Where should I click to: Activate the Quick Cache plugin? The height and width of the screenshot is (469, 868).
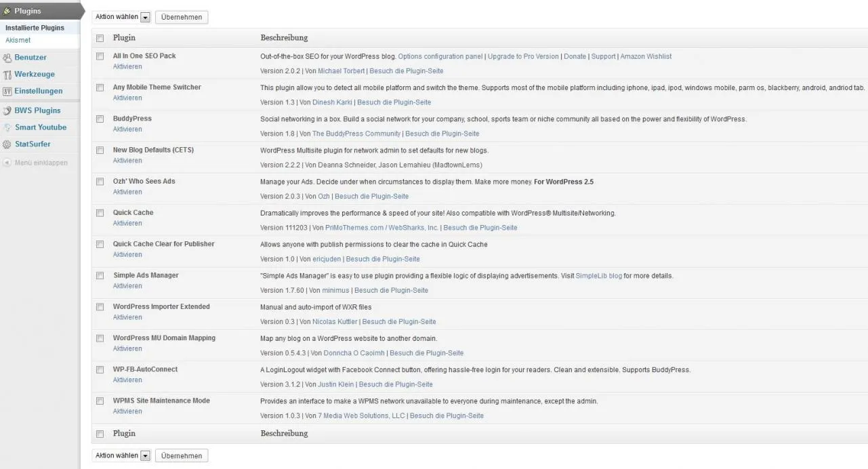(127, 223)
